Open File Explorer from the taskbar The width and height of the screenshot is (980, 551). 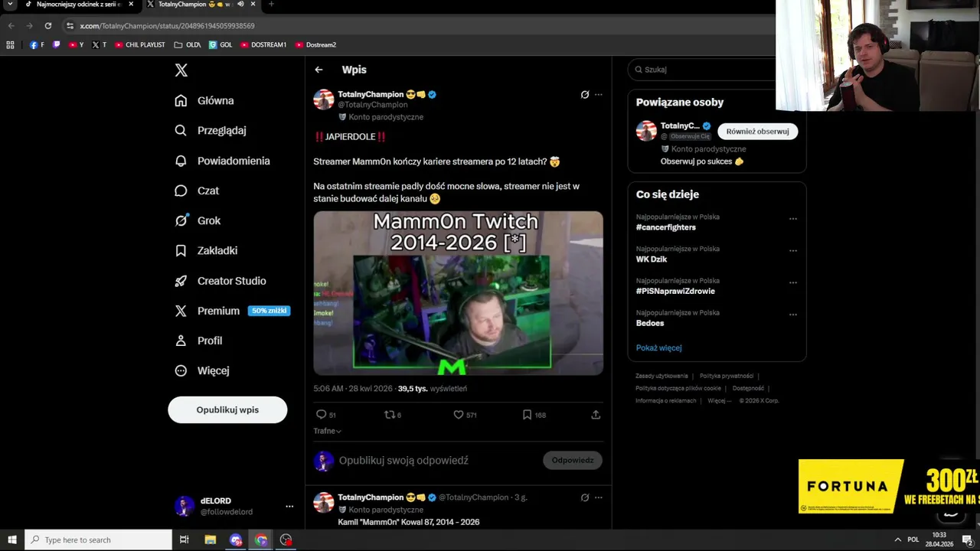[210, 540]
